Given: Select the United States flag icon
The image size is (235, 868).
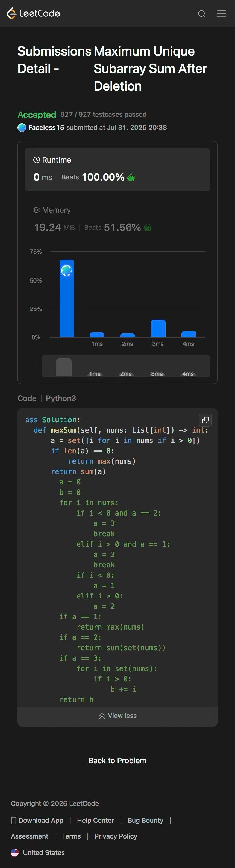Looking at the screenshot, I should pyautogui.click(x=15, y=852).
